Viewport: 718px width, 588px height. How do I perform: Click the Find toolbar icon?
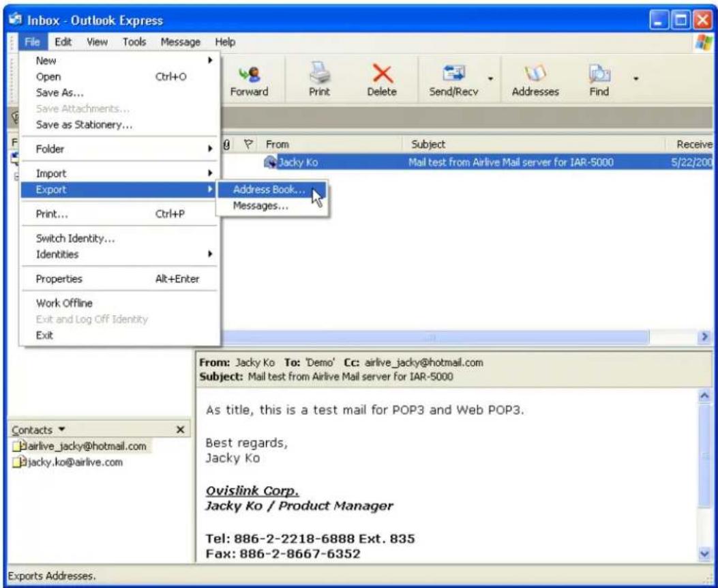tap(599, 74)
